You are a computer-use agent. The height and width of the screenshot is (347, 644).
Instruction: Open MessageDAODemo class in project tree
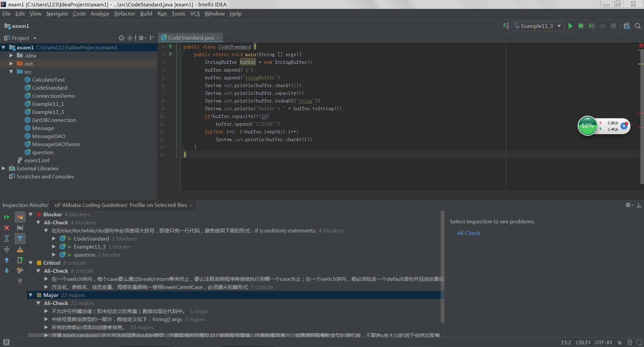coord(56,144)
